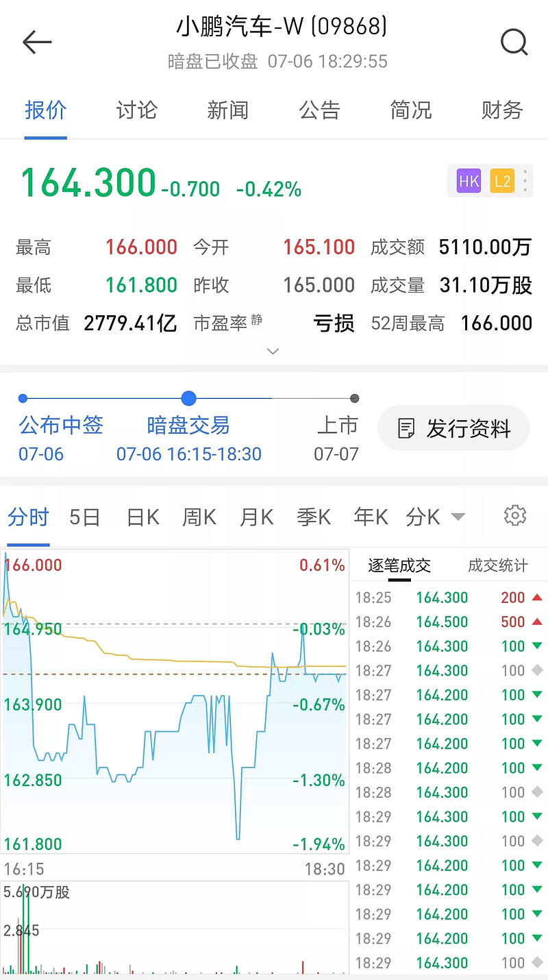Image resolution: width=548 pixels, height=980 pixels.
Task: Tap the 昨收 value 165.000
Action: (x=319, y=285)
